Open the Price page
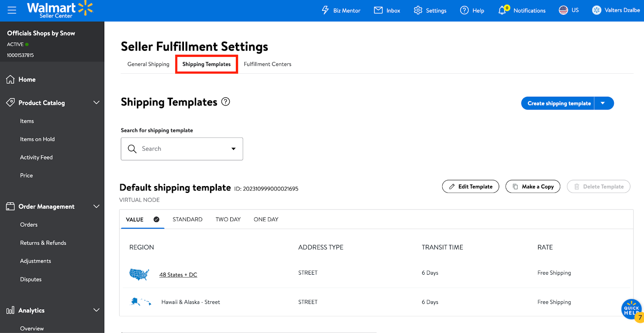The image size is (644, 333). tap(27, 175)
